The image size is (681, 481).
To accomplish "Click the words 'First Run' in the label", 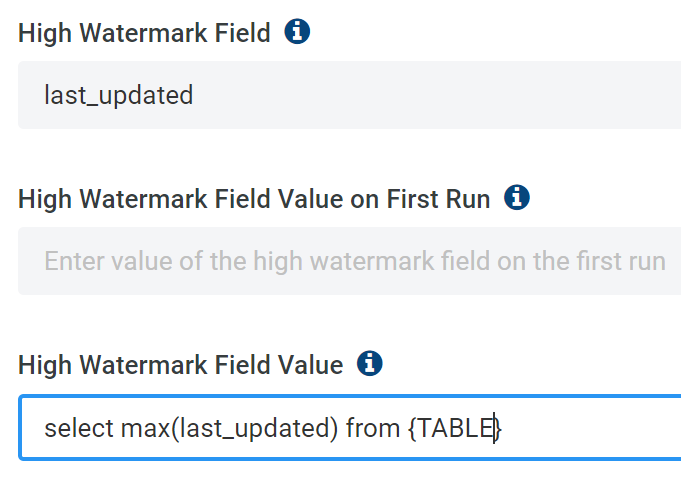I will [442, 199].
